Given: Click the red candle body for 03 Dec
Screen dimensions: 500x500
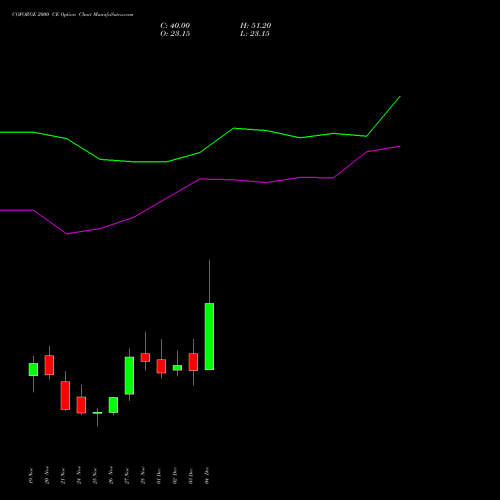Looking at the screenshot, I should click(x=193, y=362).
